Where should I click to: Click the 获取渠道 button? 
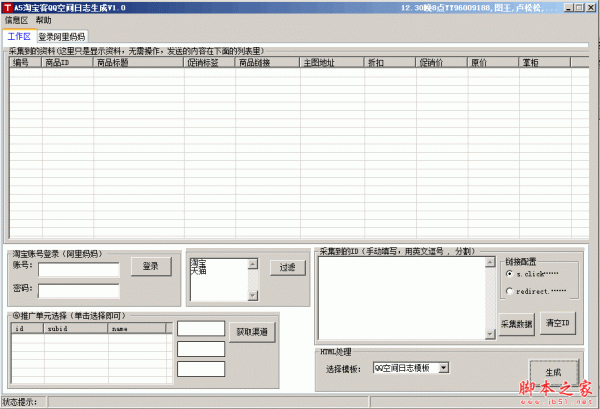[x=252, y=332]
